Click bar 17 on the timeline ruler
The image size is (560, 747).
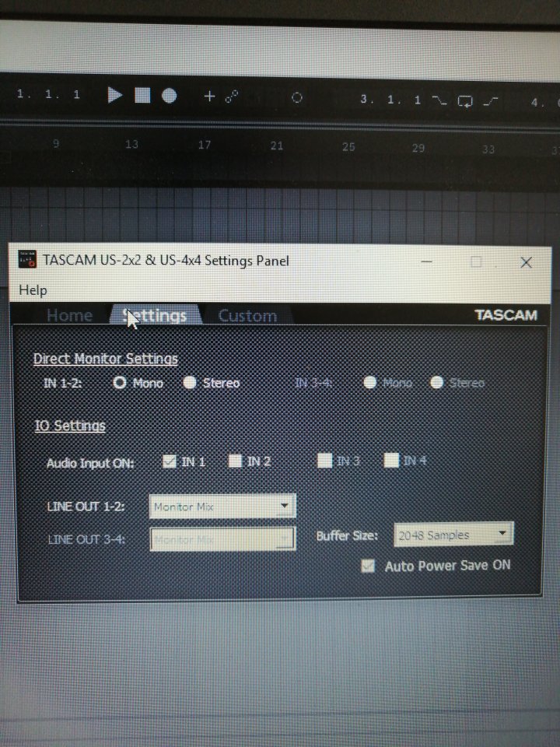(205, 145)
